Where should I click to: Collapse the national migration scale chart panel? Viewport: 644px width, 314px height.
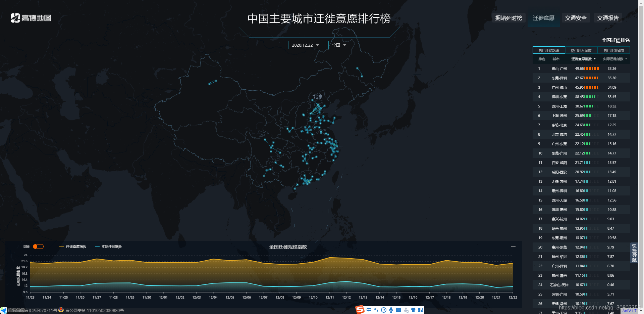(x=513, y=246)
